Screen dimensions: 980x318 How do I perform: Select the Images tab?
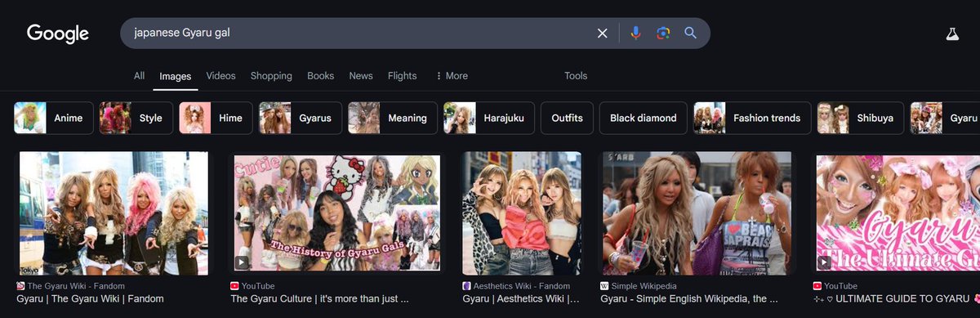pyautogui.click(x=176, y=76)
